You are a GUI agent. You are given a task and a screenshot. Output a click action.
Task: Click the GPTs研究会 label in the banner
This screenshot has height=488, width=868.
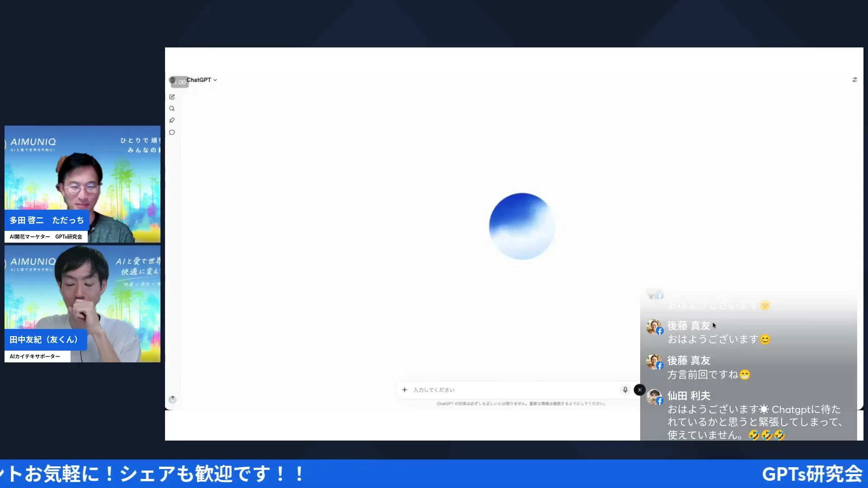tap(812, 474)
